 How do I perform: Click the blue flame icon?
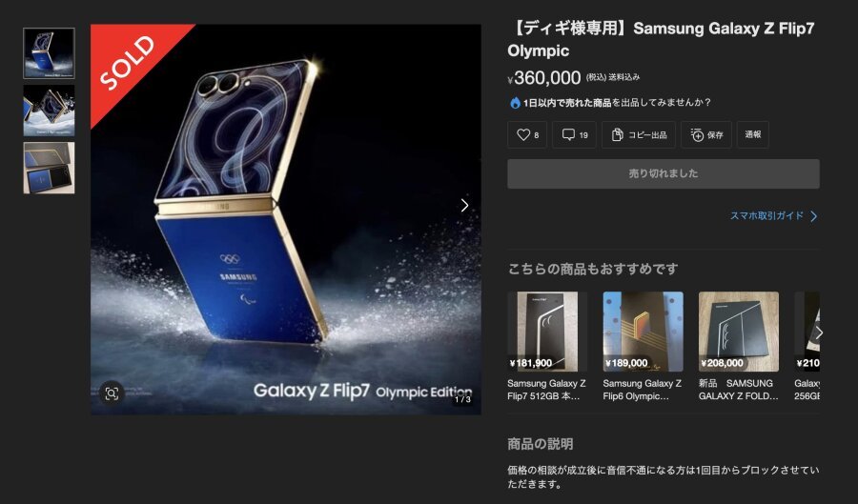(x=515, y=102)
